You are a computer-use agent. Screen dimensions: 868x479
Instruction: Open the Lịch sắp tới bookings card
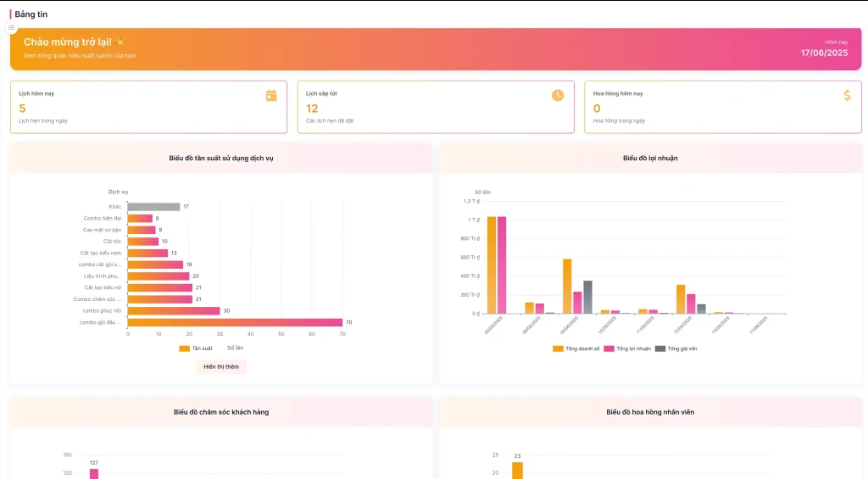click(435, 107)
